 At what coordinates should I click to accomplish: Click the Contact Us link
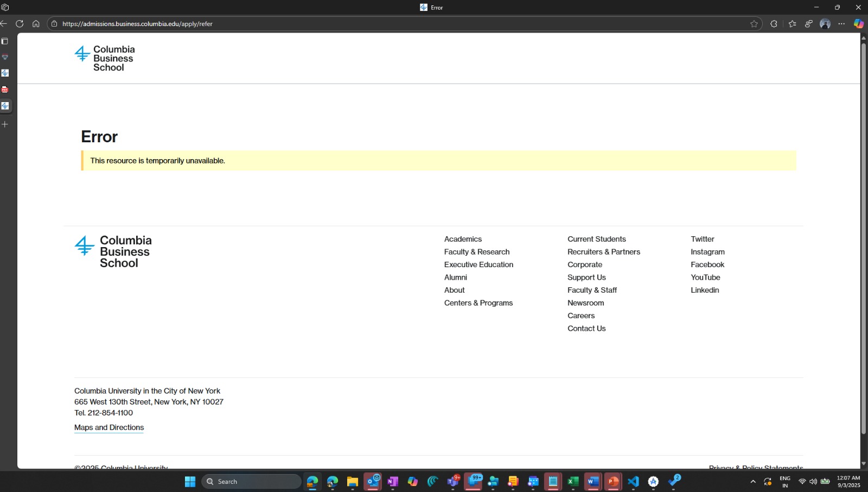[x=586, y=329]
